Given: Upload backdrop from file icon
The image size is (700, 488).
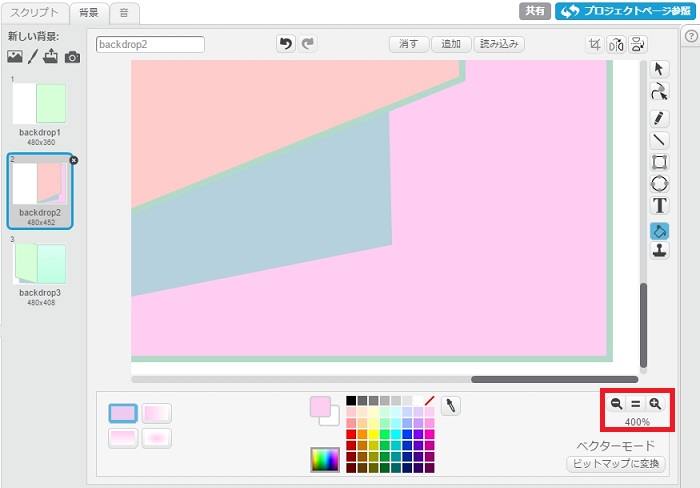Looking at the screenshot, I should [x=50, y=56].
